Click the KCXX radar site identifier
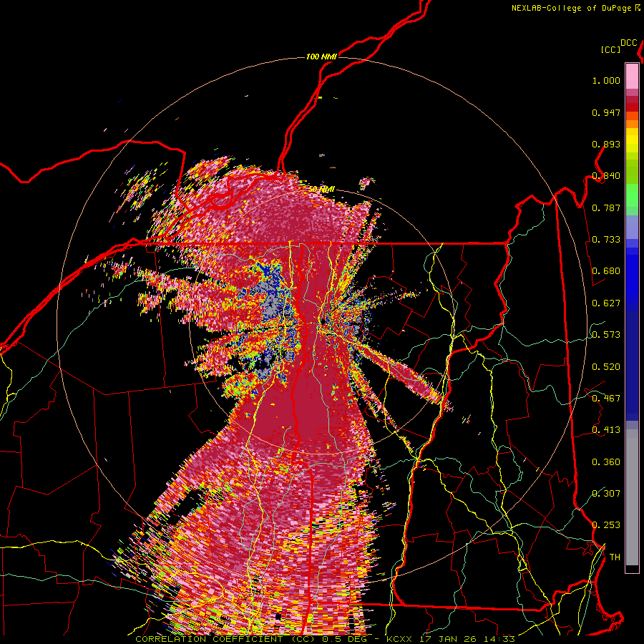 401,639
